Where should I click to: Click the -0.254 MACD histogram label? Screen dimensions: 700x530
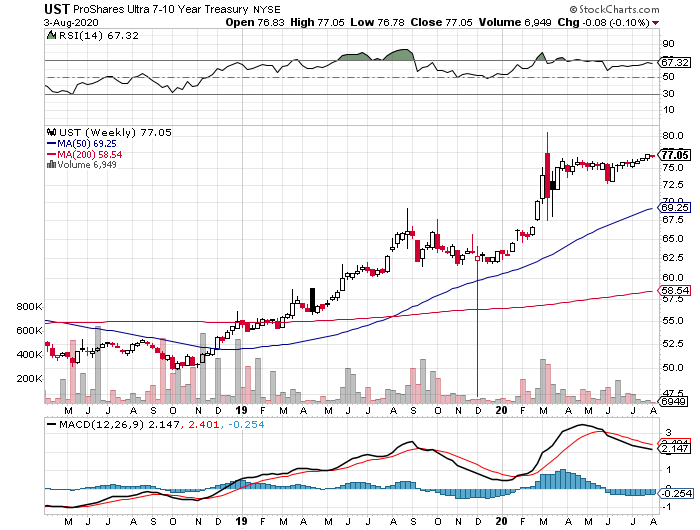(676, 493)
